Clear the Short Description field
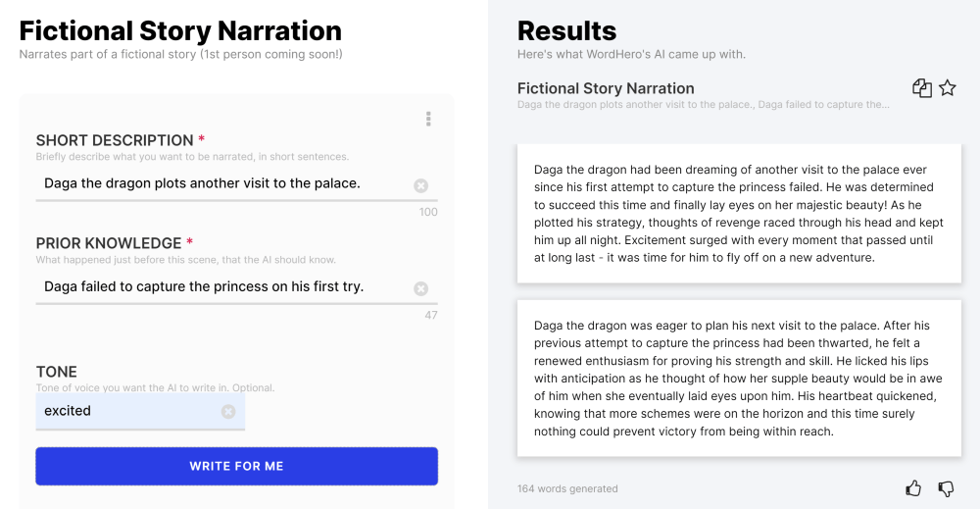 click(420, 185)
